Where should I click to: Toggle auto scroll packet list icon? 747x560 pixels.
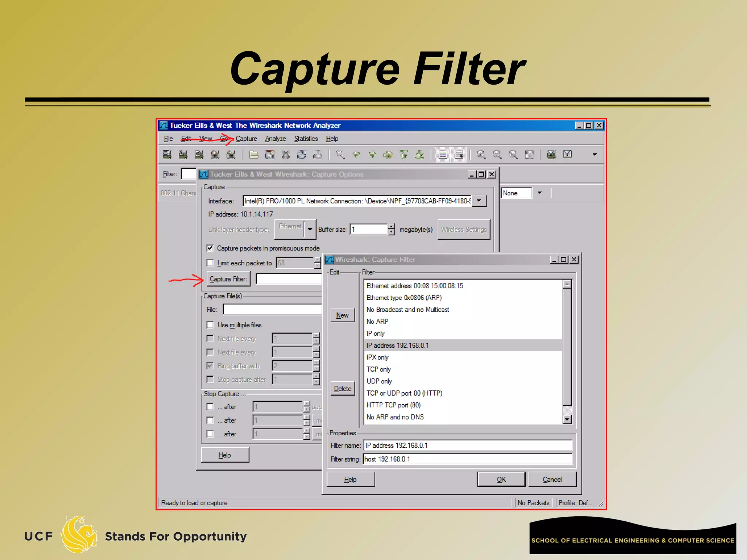(x=459, y=155)
